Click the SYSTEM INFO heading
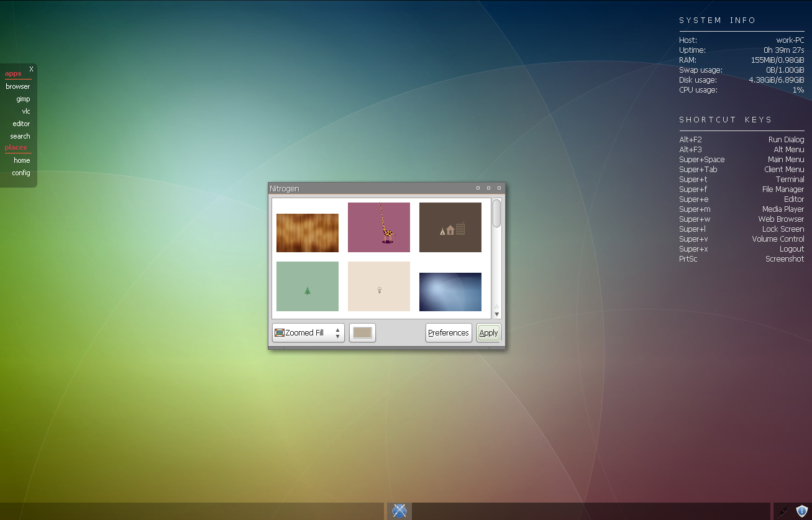Image resolution: width=812 pixels, height=520 pixels. pyautogui.click(x=718, y=21)
